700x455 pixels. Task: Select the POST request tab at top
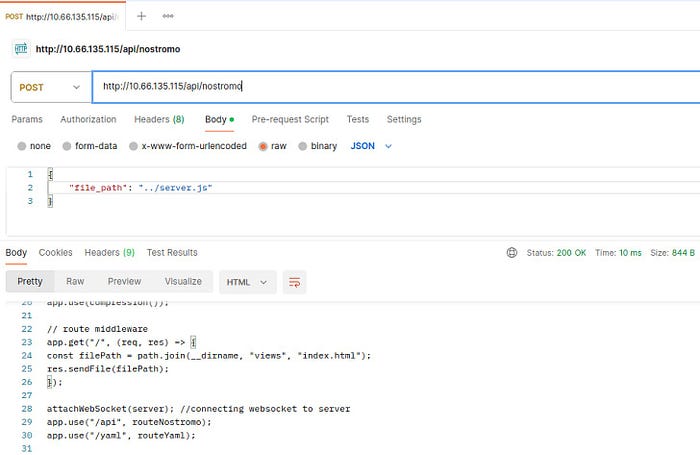(x=62, y=17)
